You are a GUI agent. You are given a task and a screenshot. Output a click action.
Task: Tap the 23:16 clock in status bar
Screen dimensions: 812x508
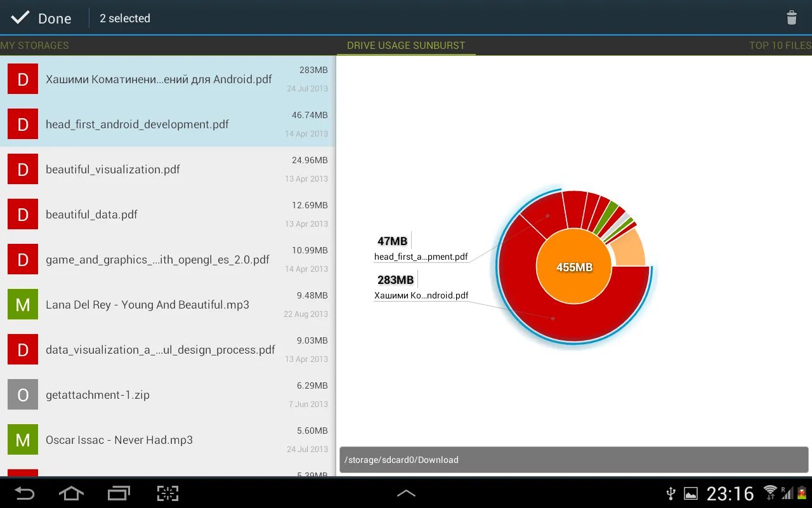(x=730, y=493)
